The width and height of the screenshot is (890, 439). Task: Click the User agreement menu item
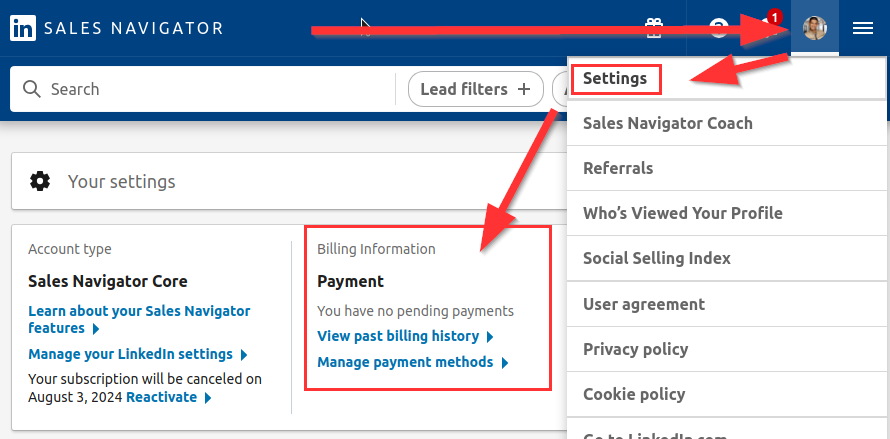point(644,304)
